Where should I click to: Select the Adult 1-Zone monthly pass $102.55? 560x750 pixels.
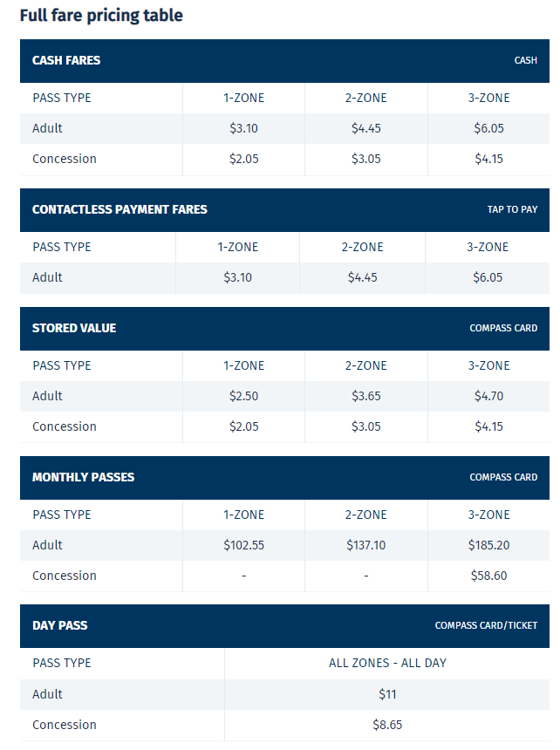[243, 545]
